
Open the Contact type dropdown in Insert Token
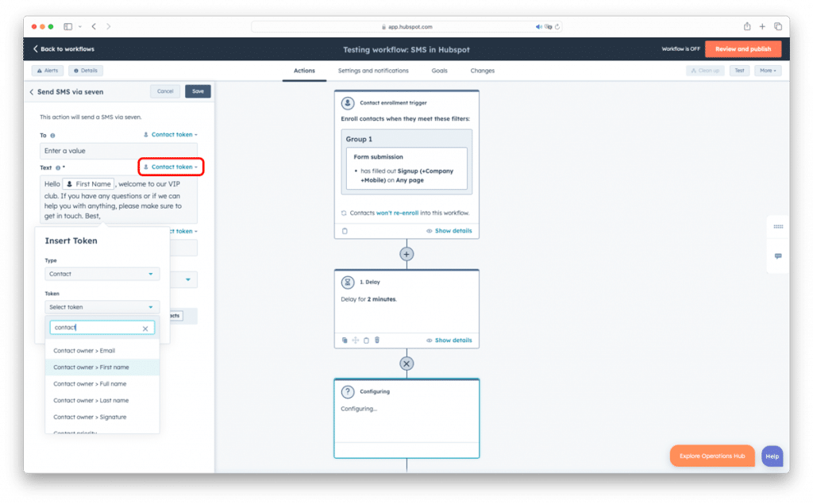click(102, 273)
